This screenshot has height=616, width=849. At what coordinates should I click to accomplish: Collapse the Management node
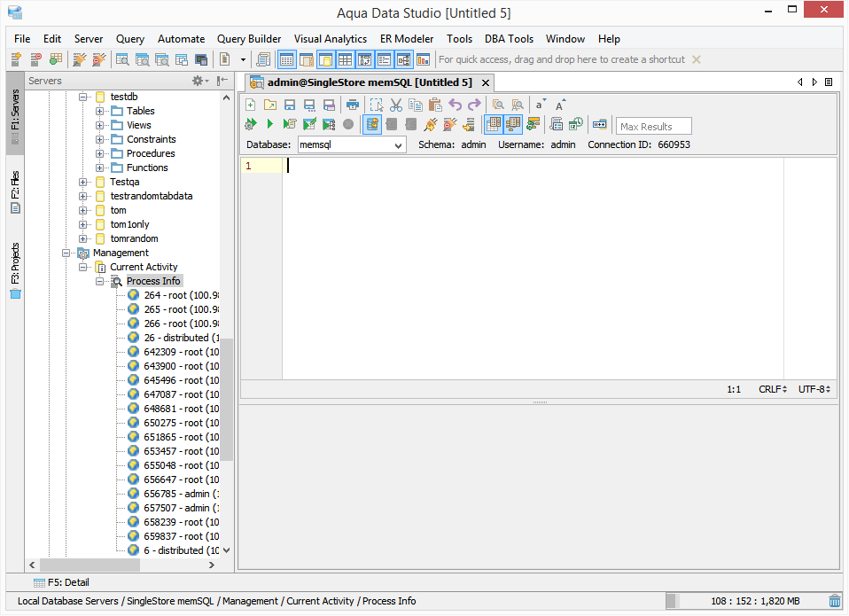tap(66, 253)
